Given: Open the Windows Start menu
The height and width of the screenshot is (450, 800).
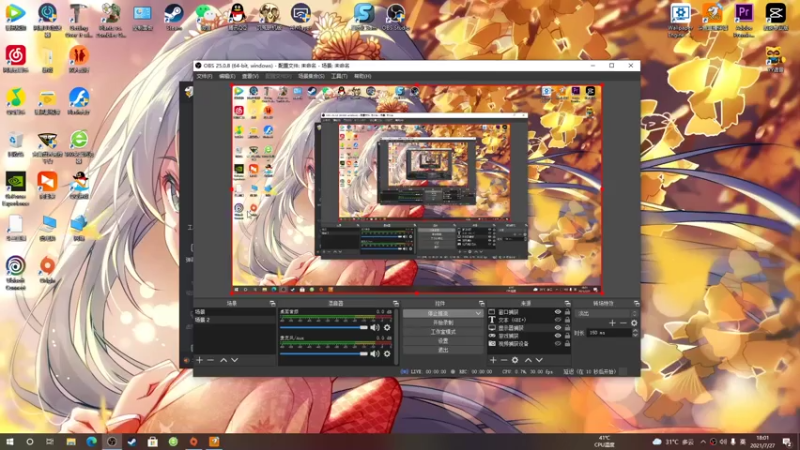Looking at the screenshot, I should [9, 442].
